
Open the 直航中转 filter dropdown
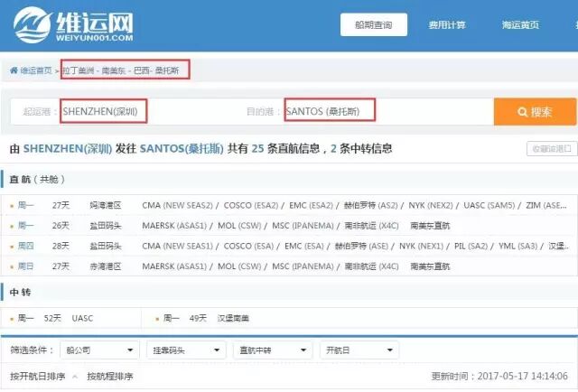coord(273,350)
